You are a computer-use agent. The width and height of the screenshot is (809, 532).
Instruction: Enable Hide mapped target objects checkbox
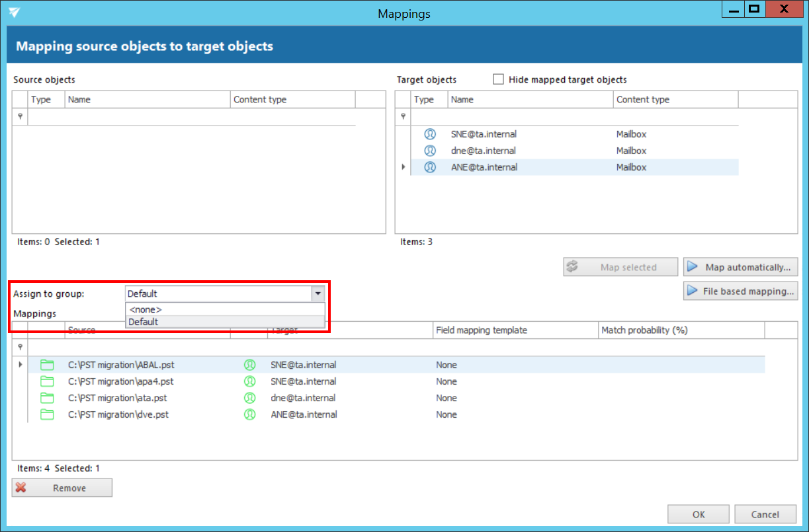(499, 79)
